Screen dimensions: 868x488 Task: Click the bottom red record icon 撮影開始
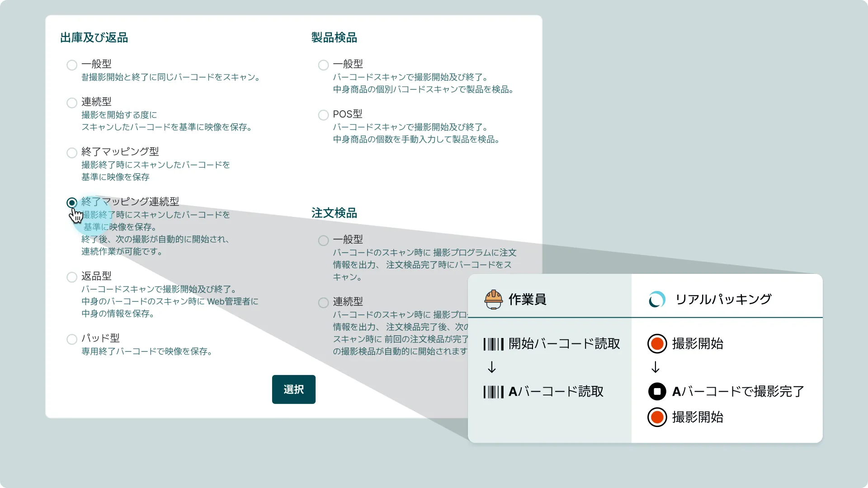[x=657, y=417]
